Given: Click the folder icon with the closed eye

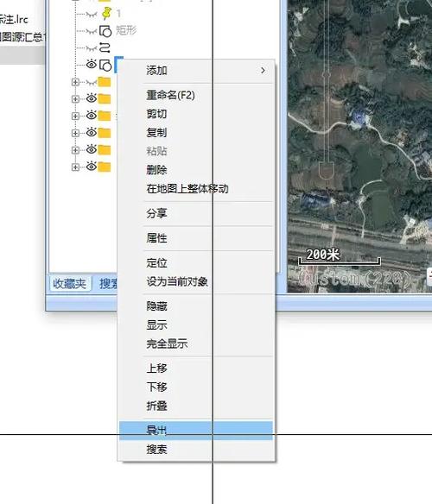Looking at the screenshot, I should (x=105, y=82).
